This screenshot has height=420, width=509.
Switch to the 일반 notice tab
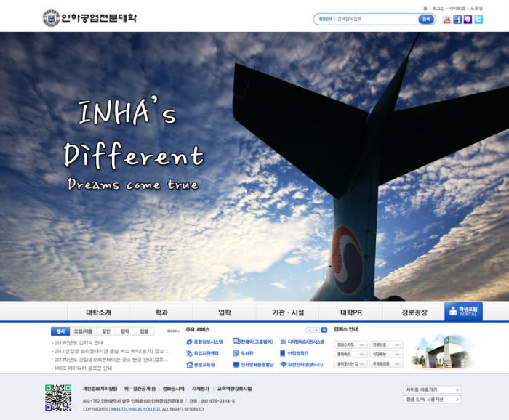(x=106, y=331)
